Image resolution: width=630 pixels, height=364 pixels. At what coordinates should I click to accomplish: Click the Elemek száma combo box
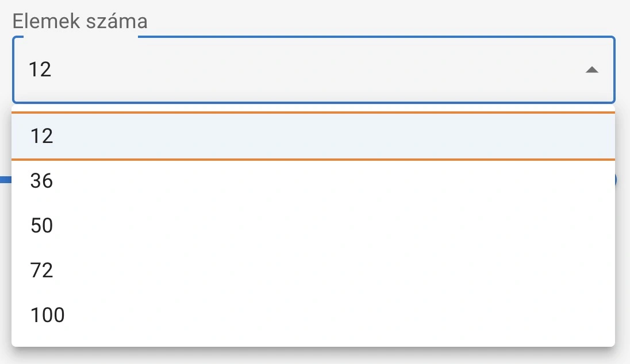(x=313, y=70)
